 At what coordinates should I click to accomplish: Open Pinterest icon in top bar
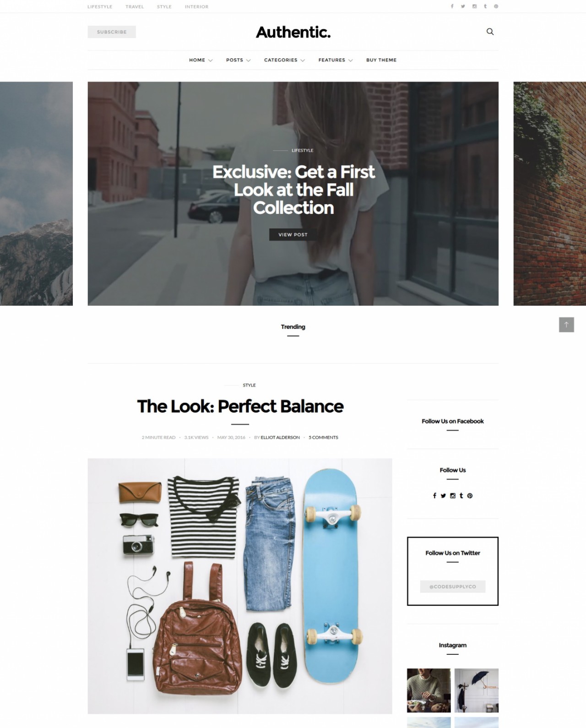496,6
